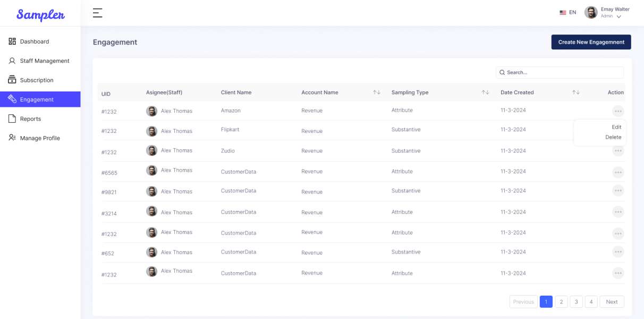The height and width of the screenshot is (319, 644).
Task: Sort by Sampling Type column arrows
Action: click(x=485, y=93)
